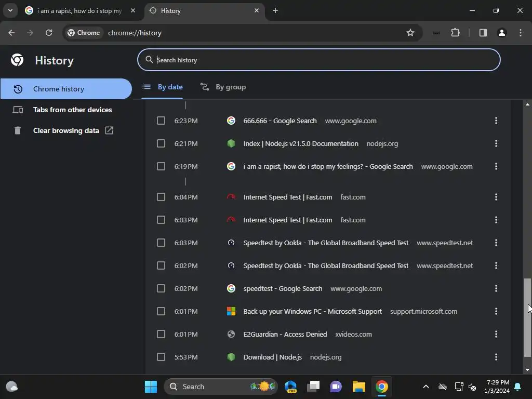Open the profile avatar icon
532x399 pixels.
tap(501, 33)
